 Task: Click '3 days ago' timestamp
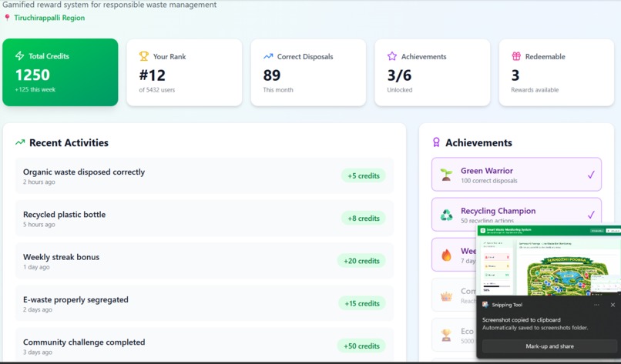pyautogui.click(x=38, y=352)
